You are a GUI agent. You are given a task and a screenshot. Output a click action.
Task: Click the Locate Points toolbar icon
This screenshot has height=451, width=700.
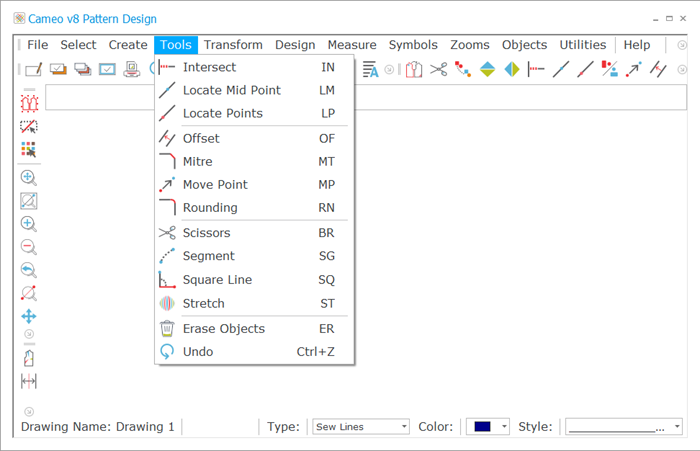point(585,69)
